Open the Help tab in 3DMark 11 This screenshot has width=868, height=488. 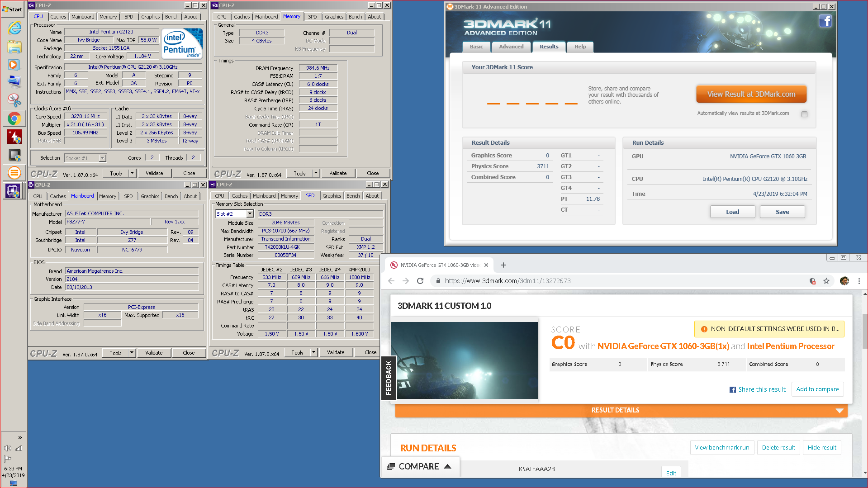point(580,47)
